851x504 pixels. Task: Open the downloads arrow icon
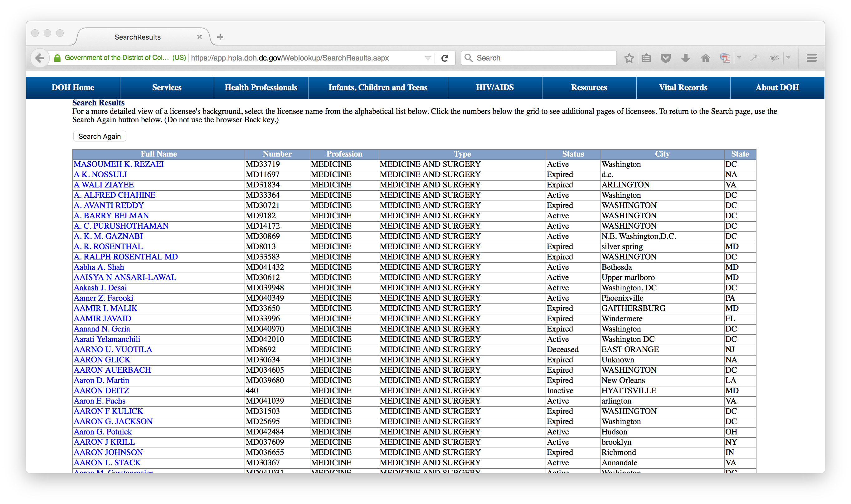pyautogui.click(x=685, y=58)
